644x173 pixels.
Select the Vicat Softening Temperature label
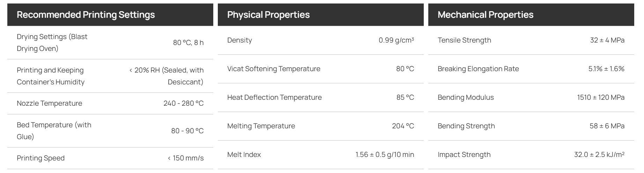[x=274, y=69]
